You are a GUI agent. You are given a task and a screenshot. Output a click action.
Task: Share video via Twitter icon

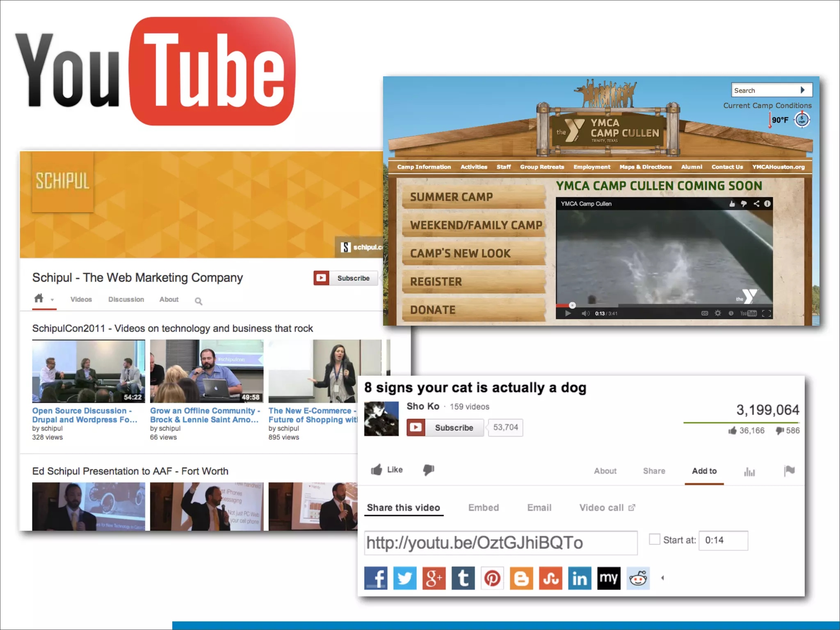(x=405, y=578)
